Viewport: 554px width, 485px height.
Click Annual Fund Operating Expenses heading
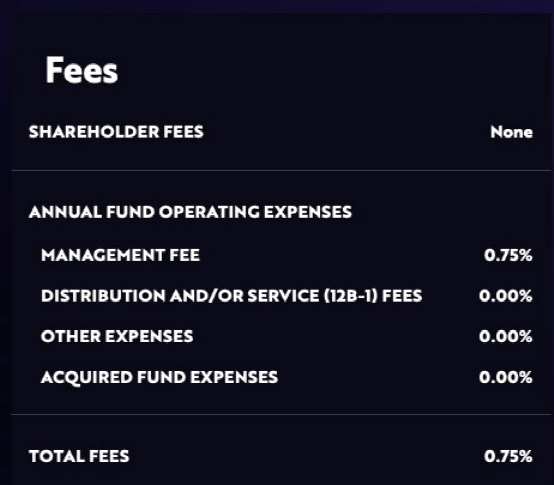(x=190, y=212)
